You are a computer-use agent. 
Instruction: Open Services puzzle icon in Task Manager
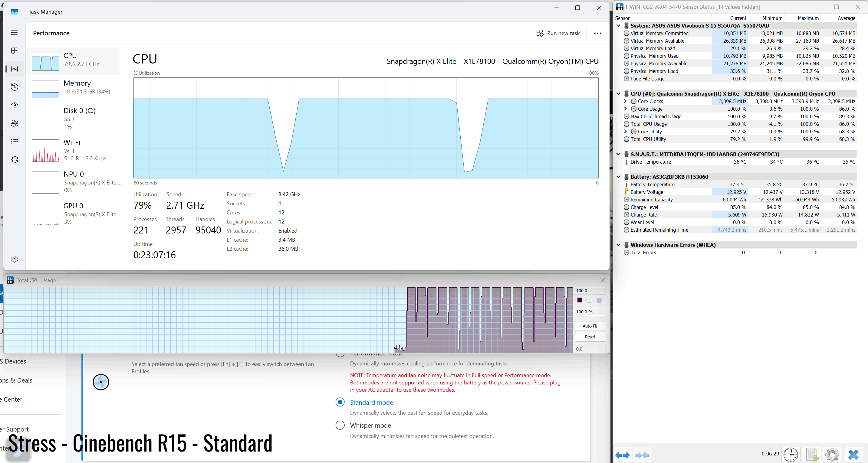point(15,160)
